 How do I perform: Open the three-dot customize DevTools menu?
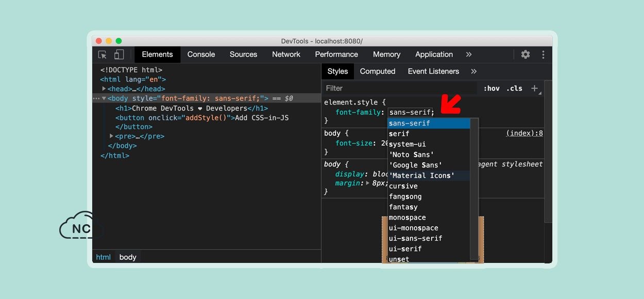click(x=543, y=55)
